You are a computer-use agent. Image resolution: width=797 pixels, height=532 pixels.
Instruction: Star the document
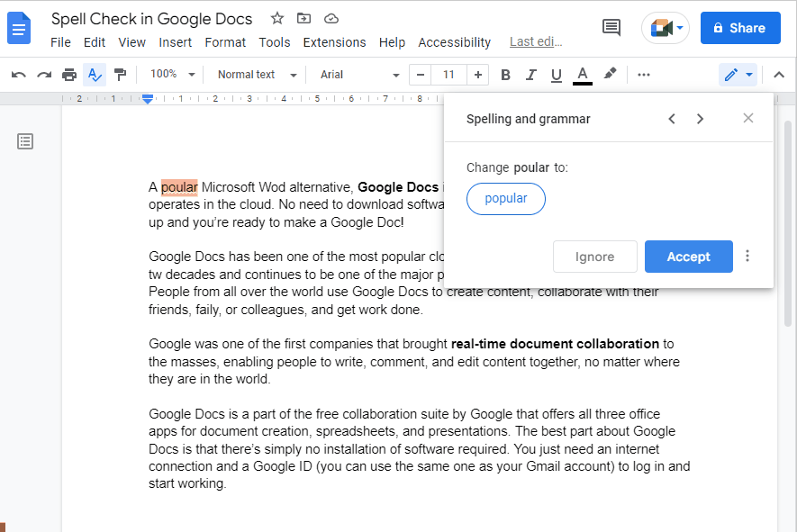(277, 19)
